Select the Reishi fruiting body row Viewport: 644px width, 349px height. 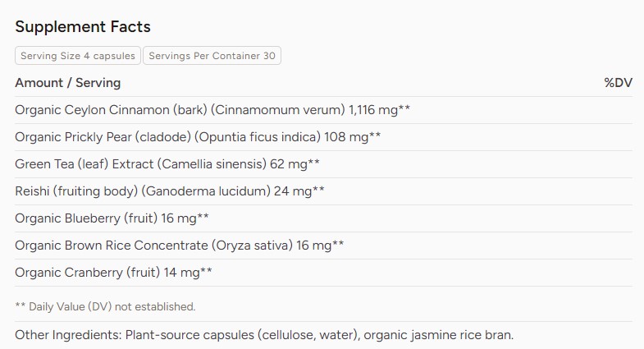pos(324,191)
